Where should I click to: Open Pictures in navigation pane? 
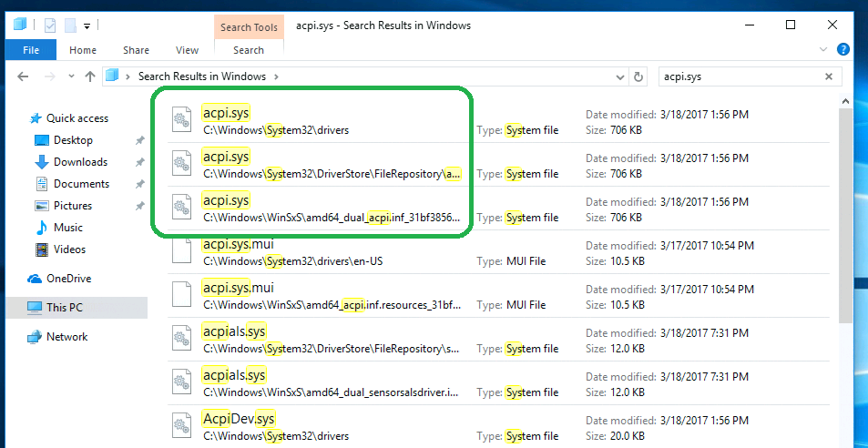pos(73,206)
